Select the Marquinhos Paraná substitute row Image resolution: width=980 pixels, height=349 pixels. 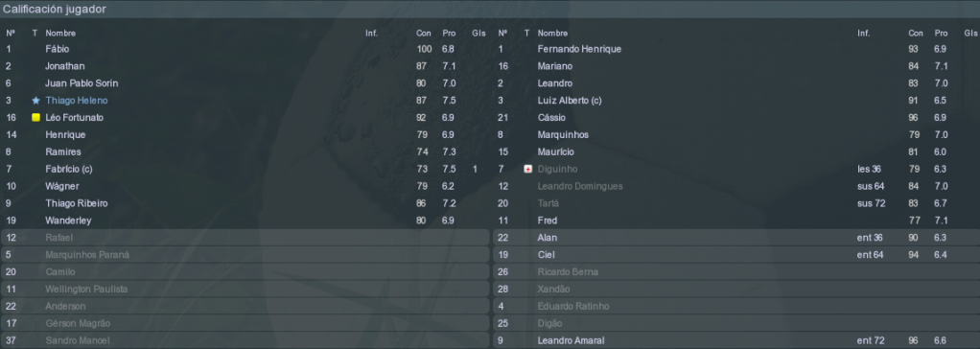coord(245,254)
